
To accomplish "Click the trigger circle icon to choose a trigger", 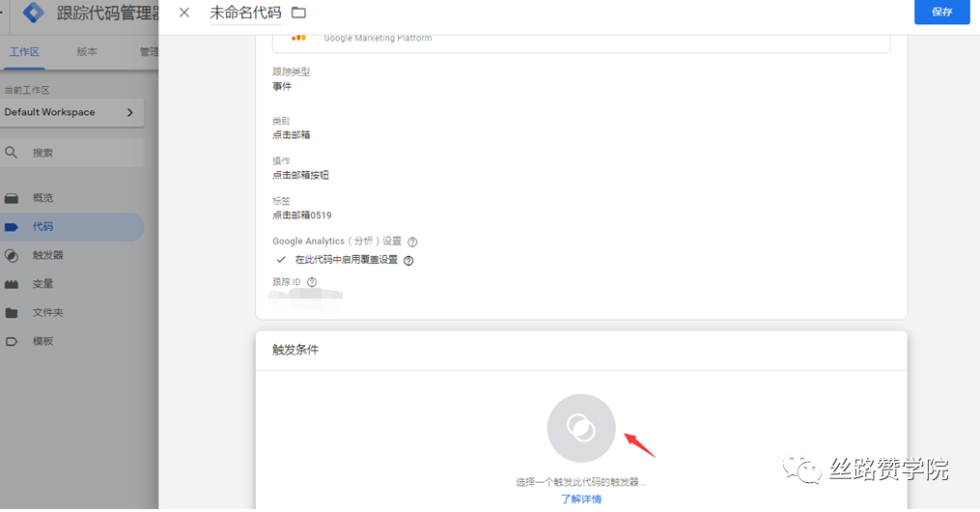I will [x=580, y=427].
